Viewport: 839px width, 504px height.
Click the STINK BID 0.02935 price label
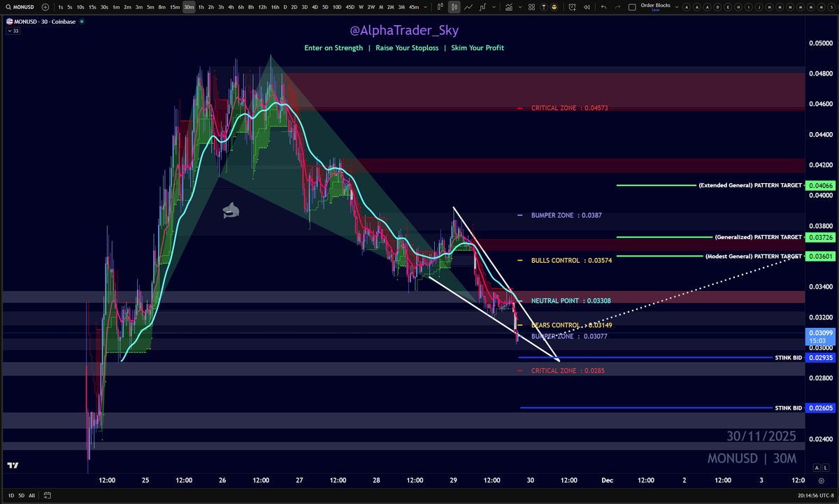coord(819,357)
